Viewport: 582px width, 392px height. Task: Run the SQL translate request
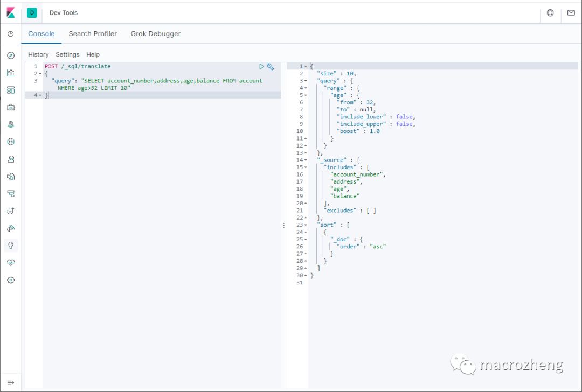click(x=261, y=67)
